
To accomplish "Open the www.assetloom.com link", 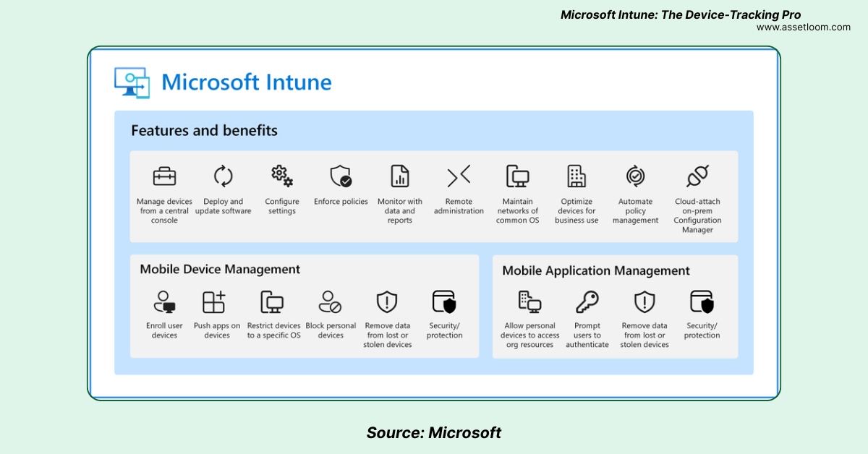I will click(804, 27).
